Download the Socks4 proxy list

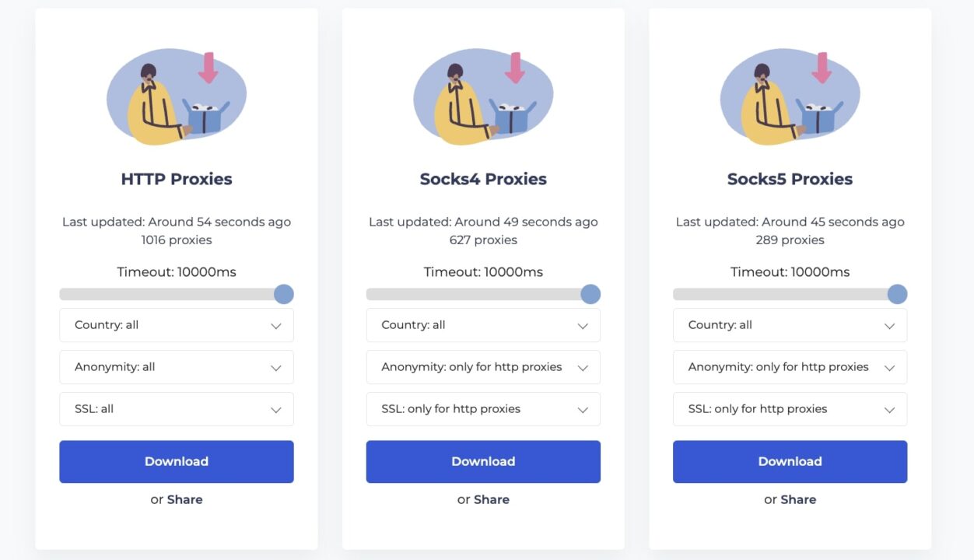483,461
